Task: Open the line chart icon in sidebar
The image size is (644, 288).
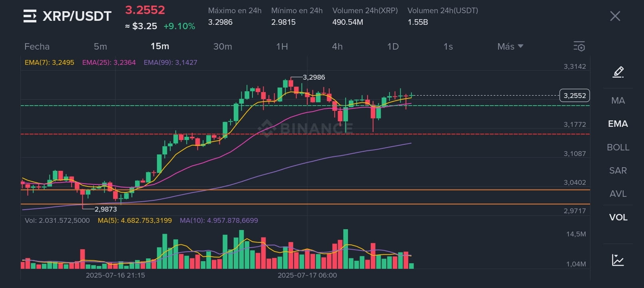Action: (618, 260)
